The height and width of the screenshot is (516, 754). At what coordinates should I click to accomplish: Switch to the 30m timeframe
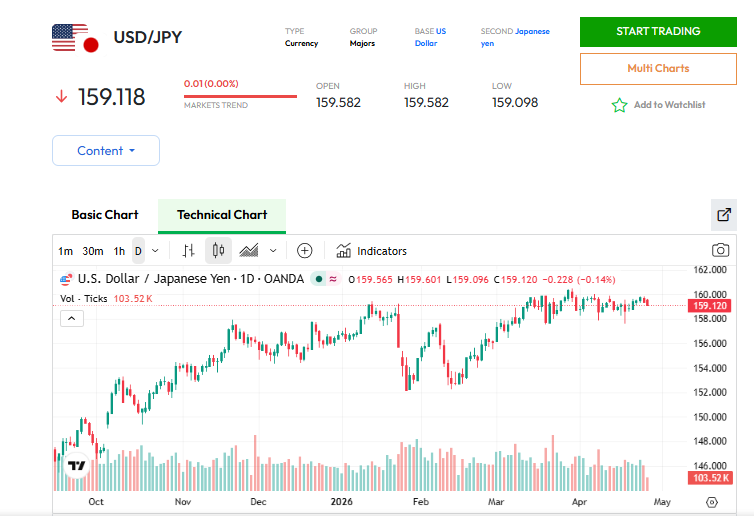click(92, 250)
